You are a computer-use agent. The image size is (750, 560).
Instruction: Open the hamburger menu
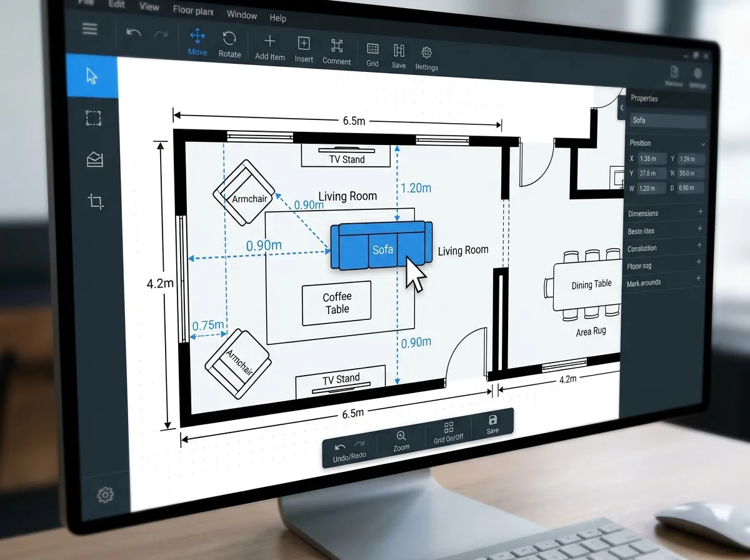click(90, 29)
